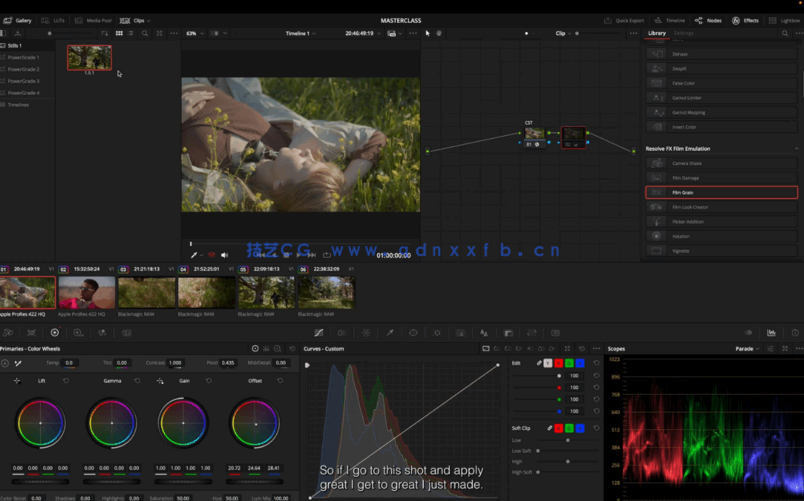Select the hand pan tool above node graph
Screen dimensions: 804x501
pyautogui.click(x=439, y=33)
